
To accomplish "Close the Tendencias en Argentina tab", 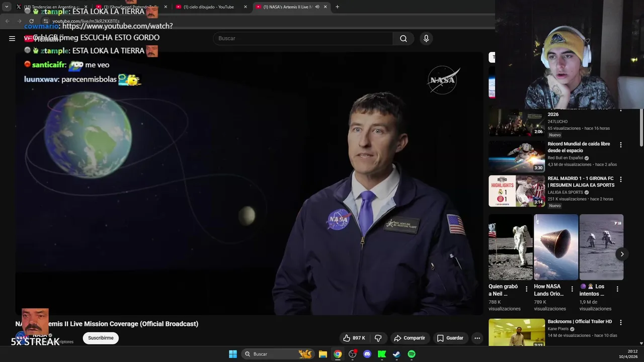I will pyautogui.click(x=86, y=7).
